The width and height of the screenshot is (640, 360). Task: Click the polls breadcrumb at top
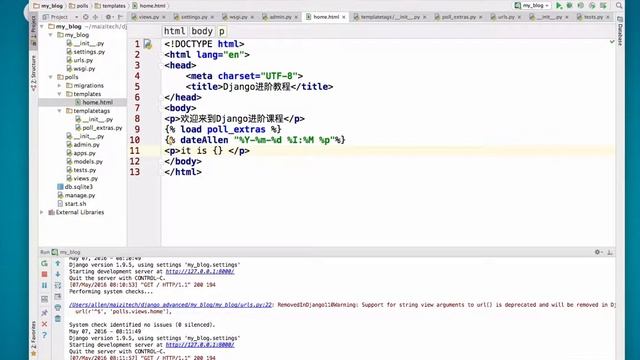(x=79, y=6)
